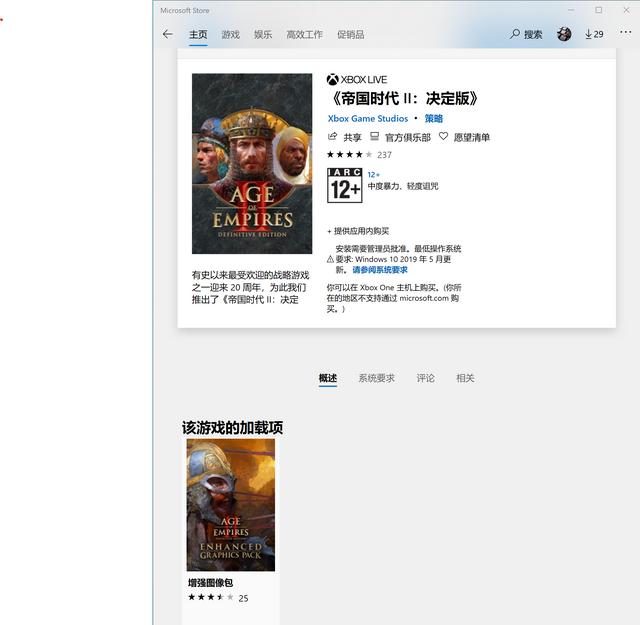Click the 12+ rating link
Viewport: 640px width, 625px height.
pyautogui.click(x=373, y=175)
